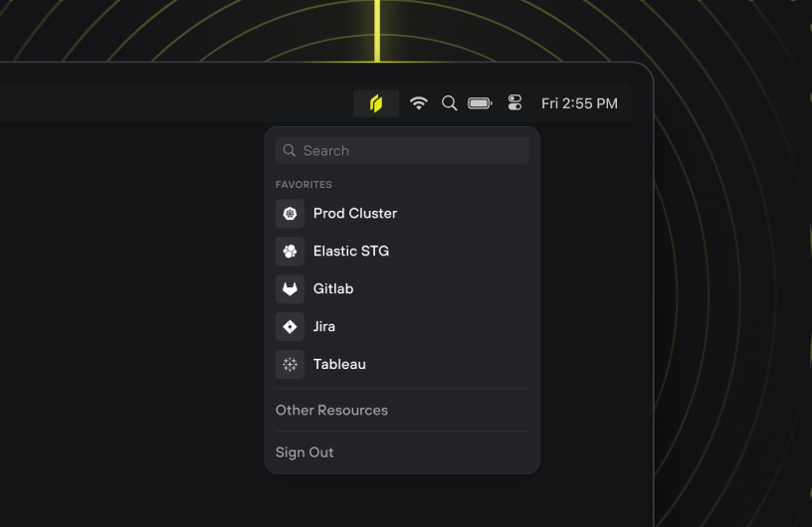Click the Kubernetes icon beside Prod Cluster
Screen dimensions: 812x527
tap(290, 214)
